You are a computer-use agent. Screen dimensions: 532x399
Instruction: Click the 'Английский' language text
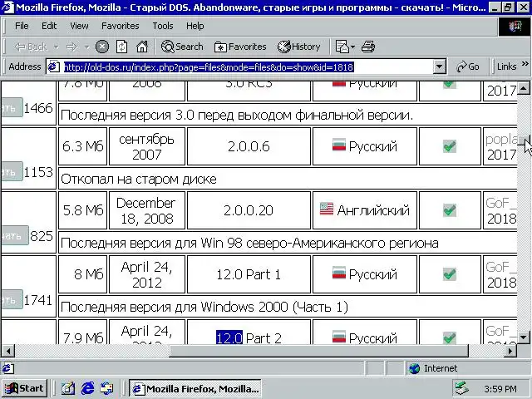pyautogui.click(x=373, y=210)
